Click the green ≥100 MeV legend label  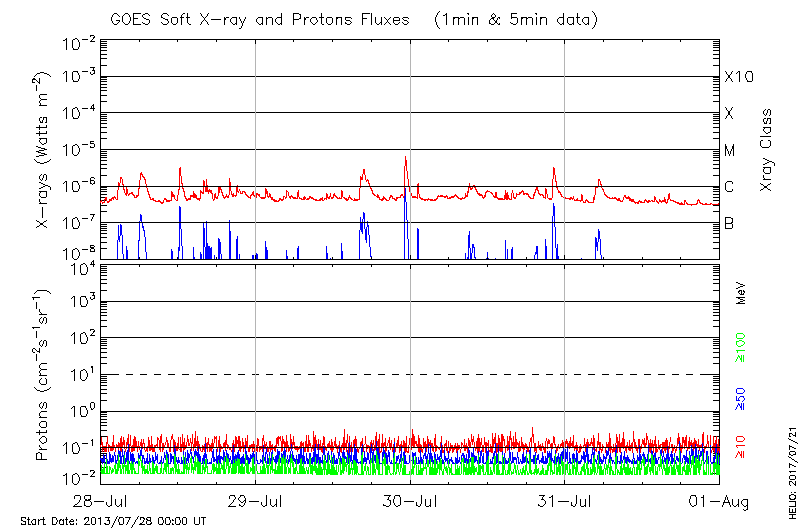click(741, 347)
